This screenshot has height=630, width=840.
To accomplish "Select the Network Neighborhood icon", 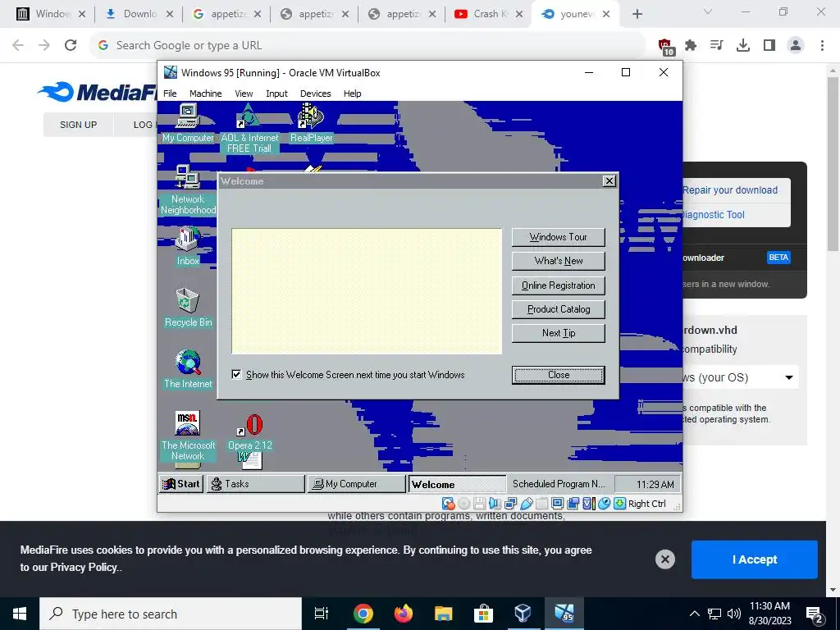I will click(188, 190).
